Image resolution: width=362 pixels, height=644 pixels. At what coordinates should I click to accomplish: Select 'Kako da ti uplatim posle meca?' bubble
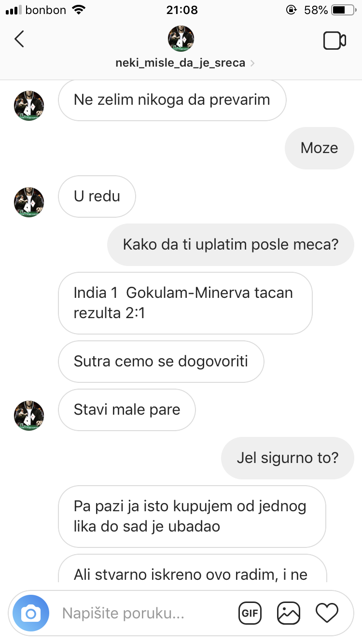pyautogui.click(x=231, y=245)
